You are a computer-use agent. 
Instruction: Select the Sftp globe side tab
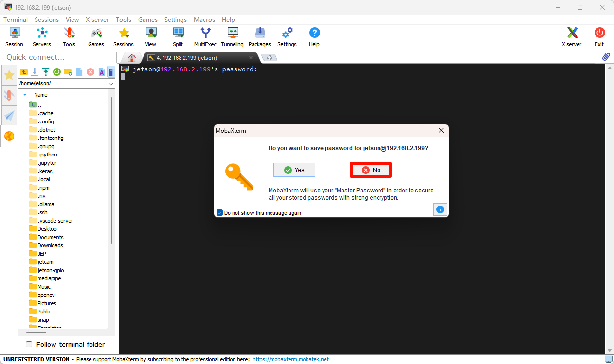click(9, 136)
